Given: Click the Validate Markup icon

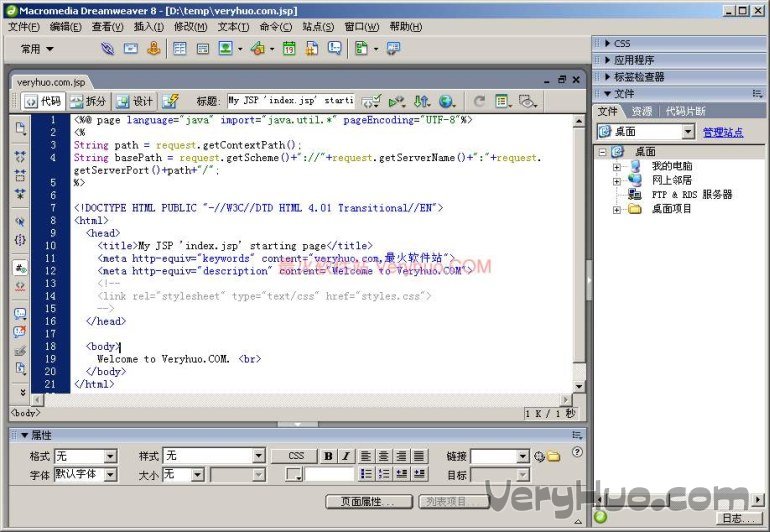Looking at the screenshot, I should tap(396, 102).
